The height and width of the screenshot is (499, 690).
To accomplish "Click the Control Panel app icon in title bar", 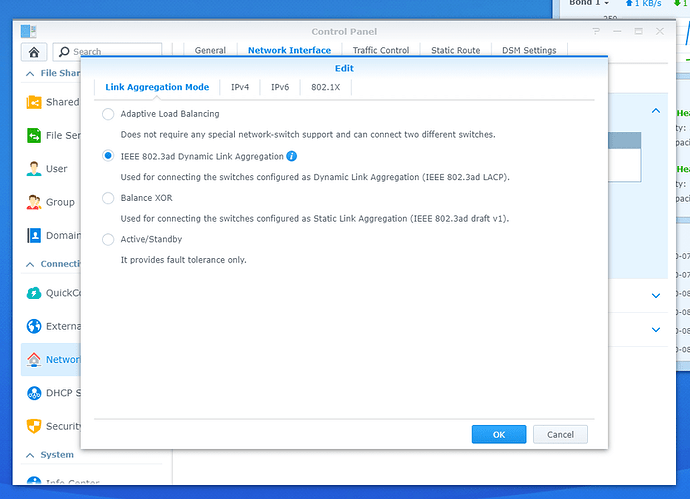I will coord(29,31).
